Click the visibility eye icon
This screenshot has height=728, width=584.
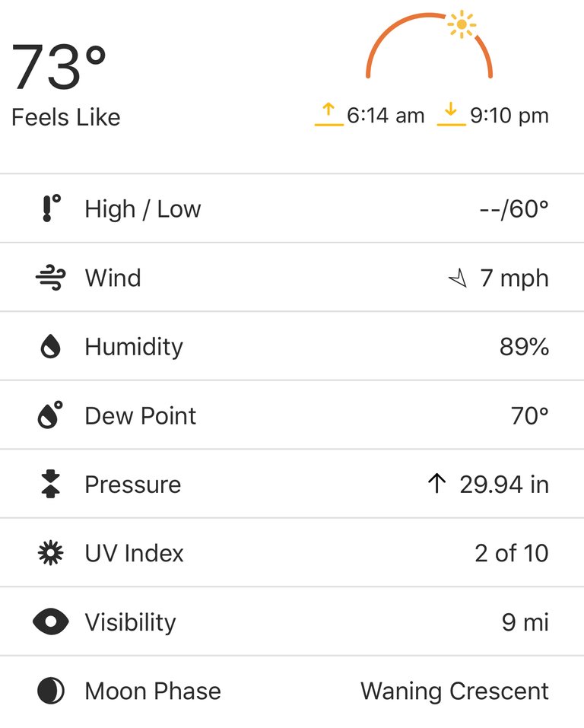click(51, 622)
